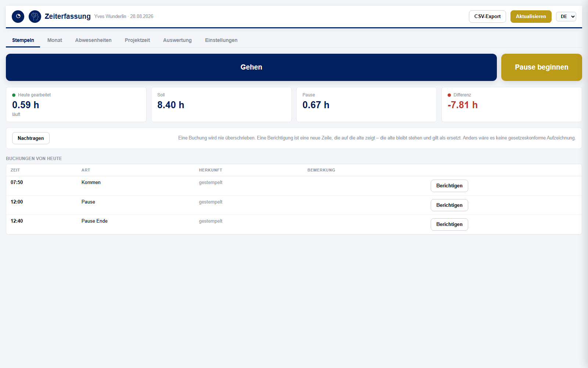588x368 pixels.
Task: Go to the Abwesenheiten tab
Action: pos(93,40)
